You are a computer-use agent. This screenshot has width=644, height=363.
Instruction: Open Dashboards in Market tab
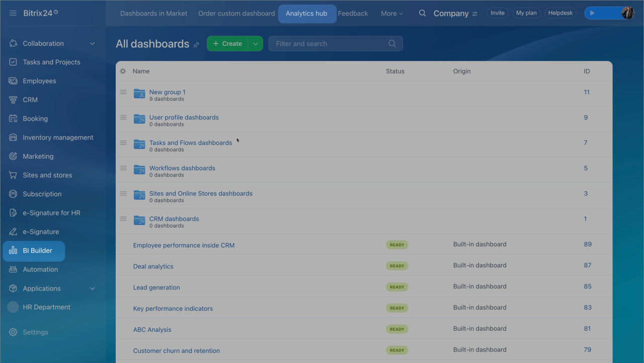point(154,14)
